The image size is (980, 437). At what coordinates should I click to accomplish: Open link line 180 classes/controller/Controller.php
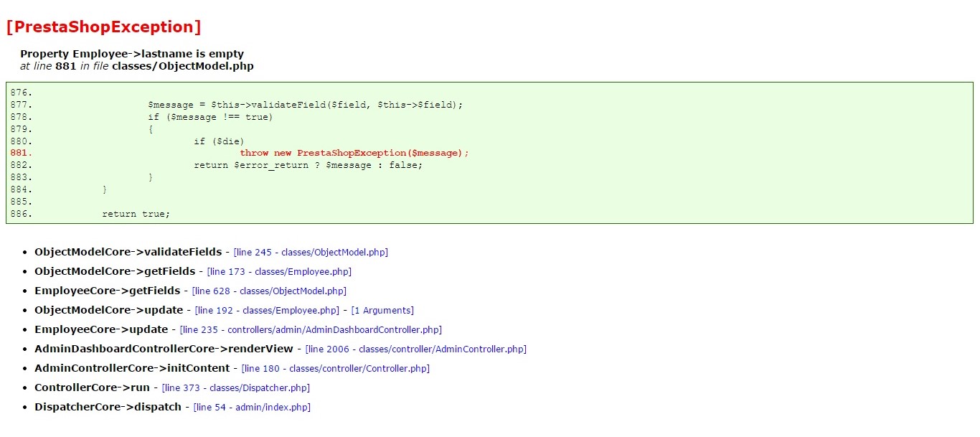pos(336,369)
